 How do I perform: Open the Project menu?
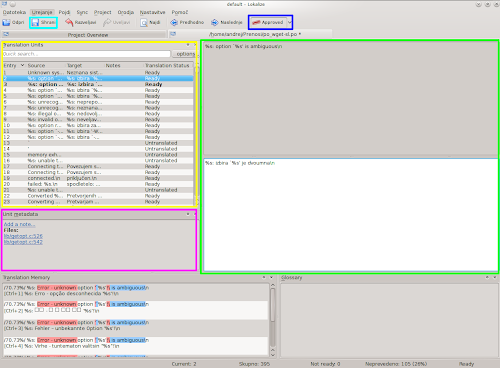click(102, 12)
